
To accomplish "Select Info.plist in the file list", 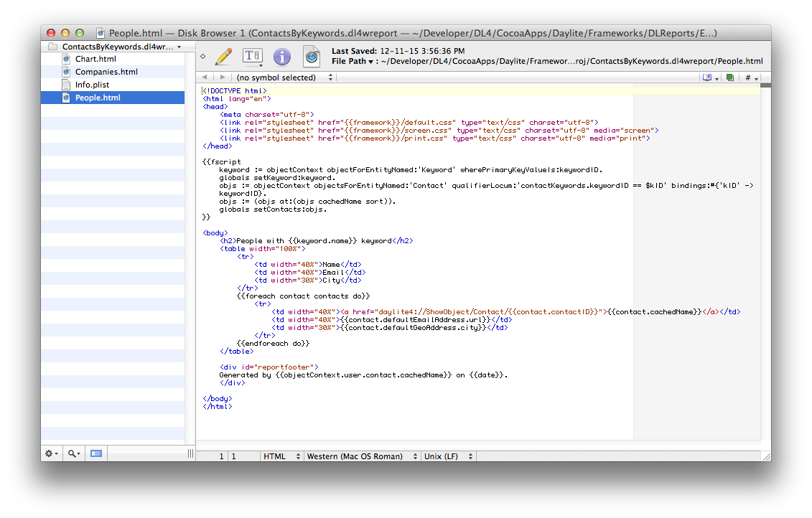I will tap(113, 85).
